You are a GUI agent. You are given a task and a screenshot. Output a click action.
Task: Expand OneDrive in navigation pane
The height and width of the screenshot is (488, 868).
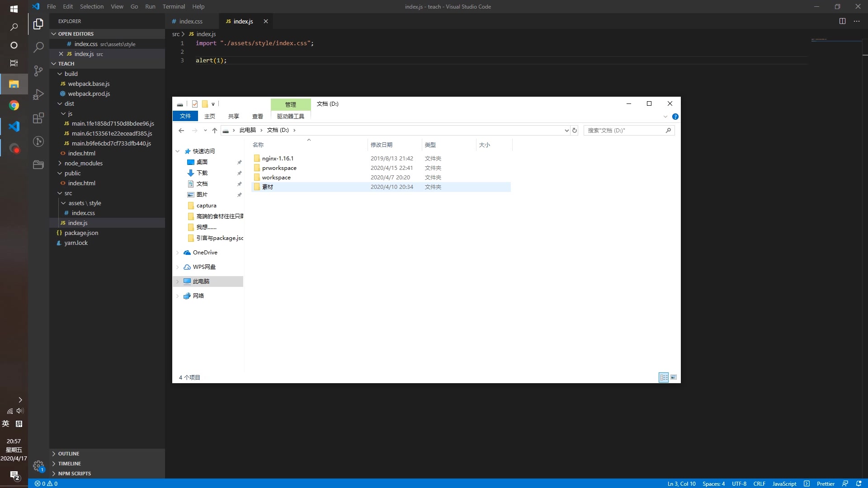177,253
